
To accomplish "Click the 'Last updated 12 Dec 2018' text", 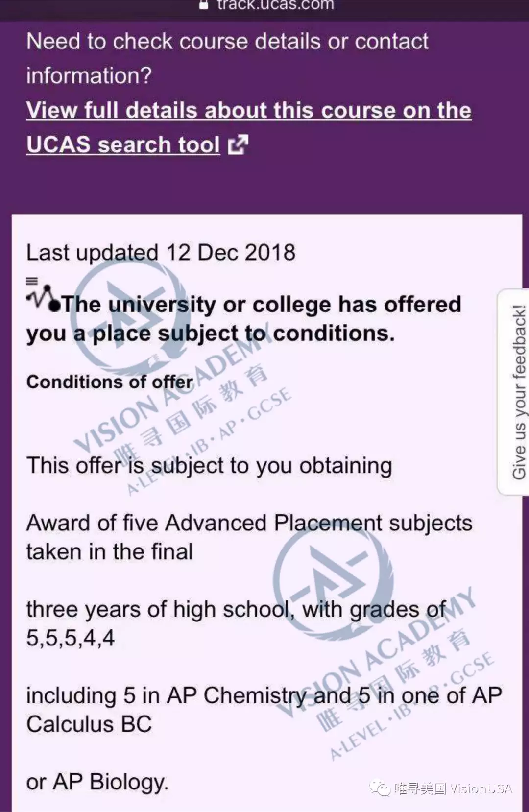I will [161, 253].
